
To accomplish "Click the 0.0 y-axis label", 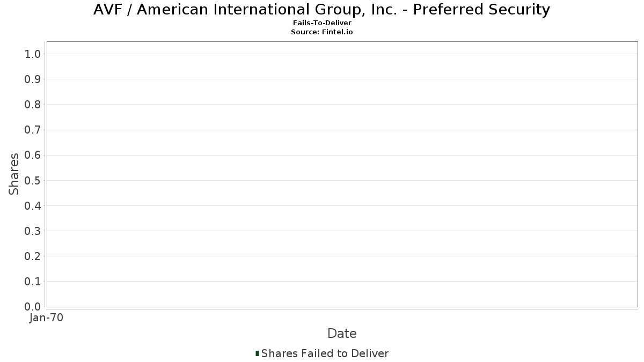I will pos(33,307).
